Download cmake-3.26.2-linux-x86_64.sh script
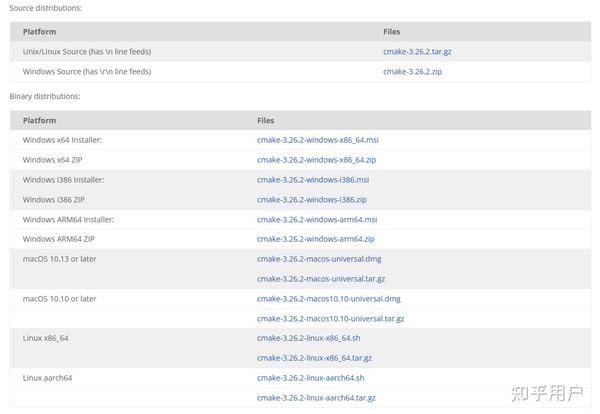This screenshot has width=600, height=414. pos(308,338)
